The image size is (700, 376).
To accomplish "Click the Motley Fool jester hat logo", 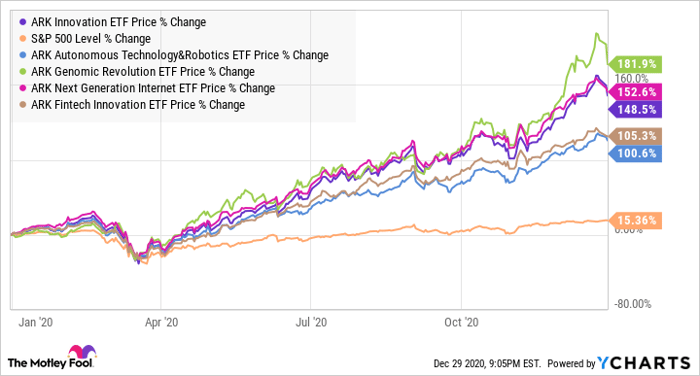I will (x=82, y=351).
